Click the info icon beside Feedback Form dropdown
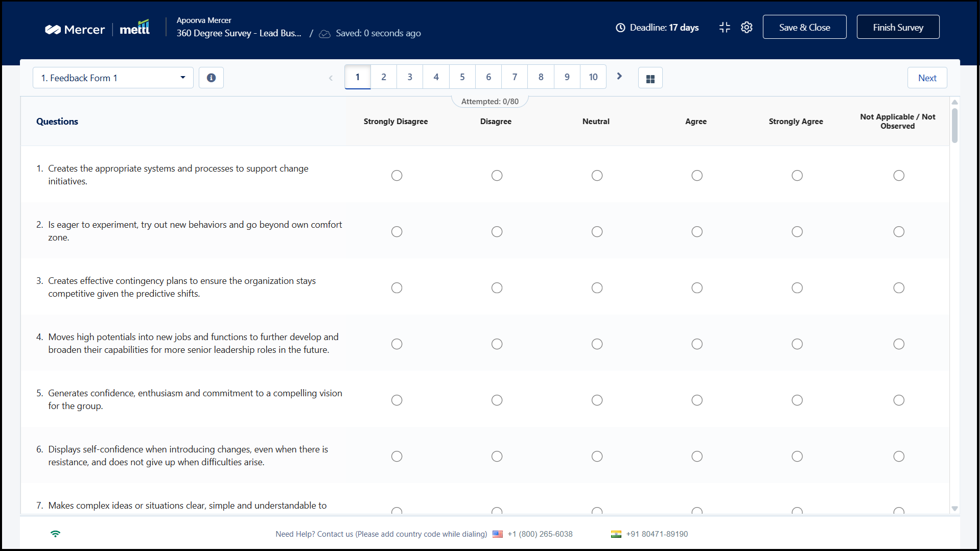This screenshot has width=980, height=551. pos(211,78)
